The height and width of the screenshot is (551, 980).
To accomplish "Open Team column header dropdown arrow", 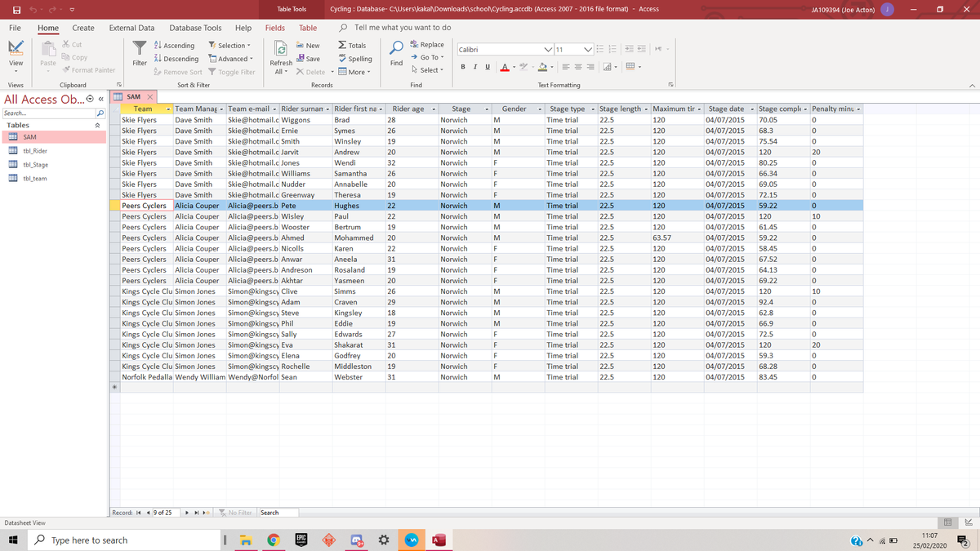I will click(x=168, y=109).
